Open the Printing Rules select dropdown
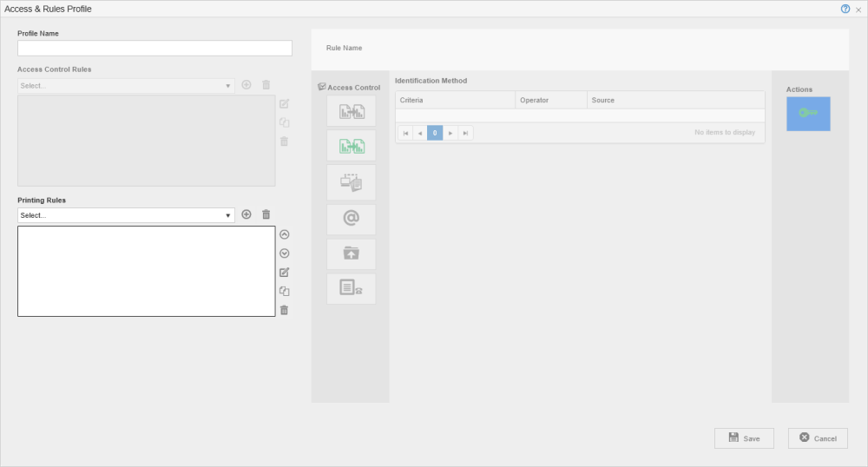This screenshot has width=868, height=467. [126, 215]
